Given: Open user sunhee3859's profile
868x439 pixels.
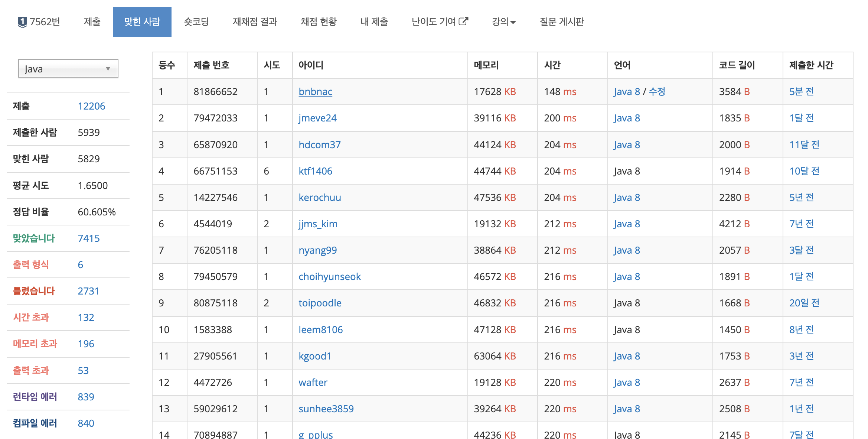Looking at the screenshot, I should pyautogui.click(x=326, y=409).
